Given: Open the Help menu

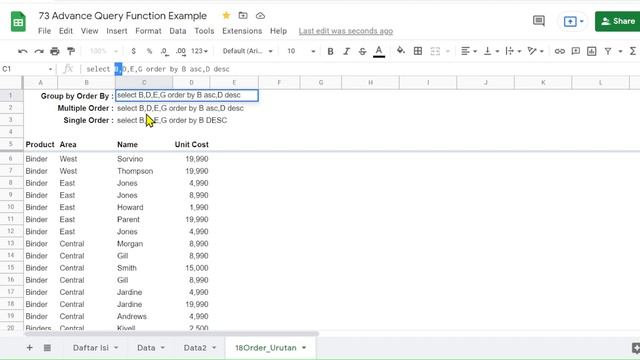Looking at the screenshot, I should tap(278, 31).
